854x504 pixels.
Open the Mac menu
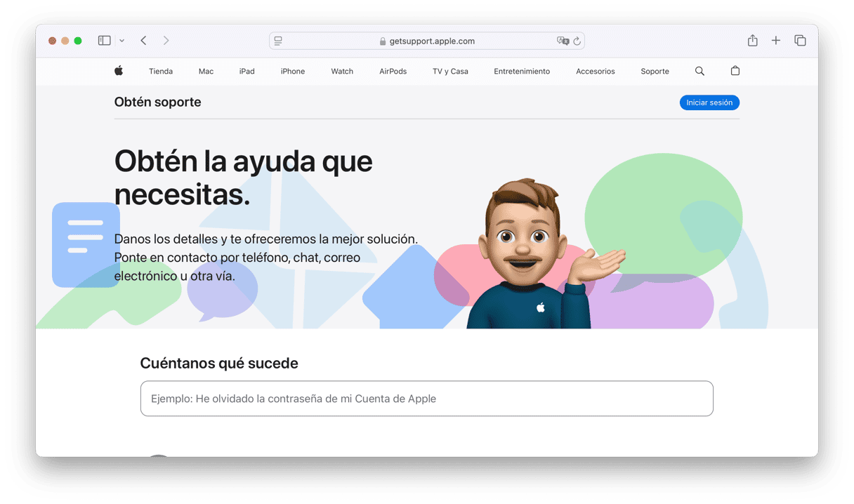(206, 71)
